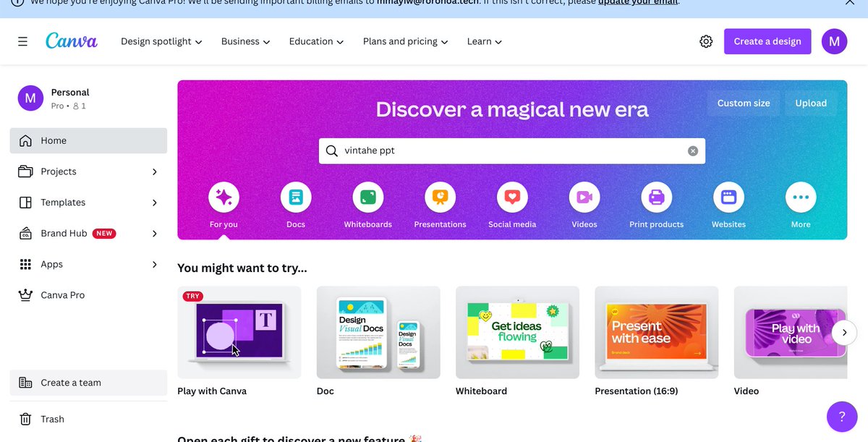Open the M account avatar in header
Viewport: 868px width, 442px height.
tap(834, 41)
